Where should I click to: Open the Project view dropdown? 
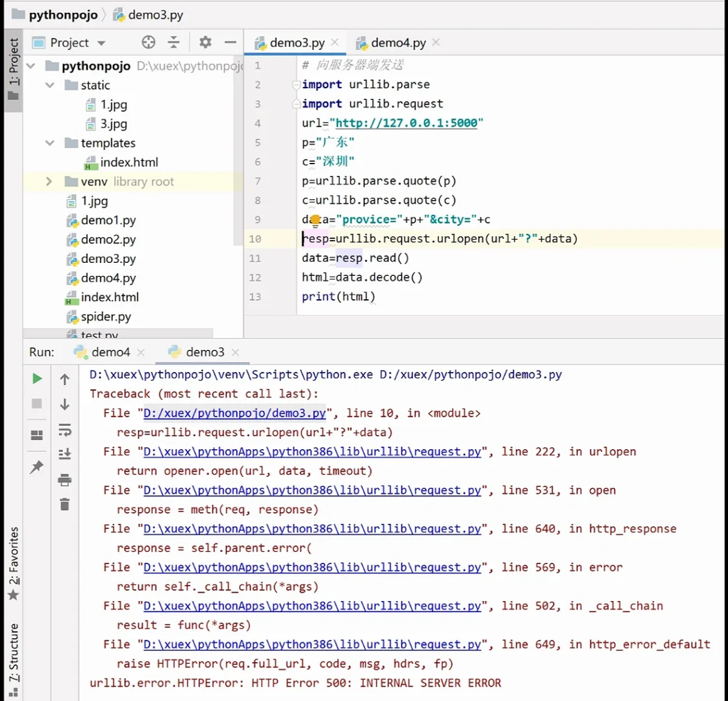pyautogui.click(x=101, y=43)
